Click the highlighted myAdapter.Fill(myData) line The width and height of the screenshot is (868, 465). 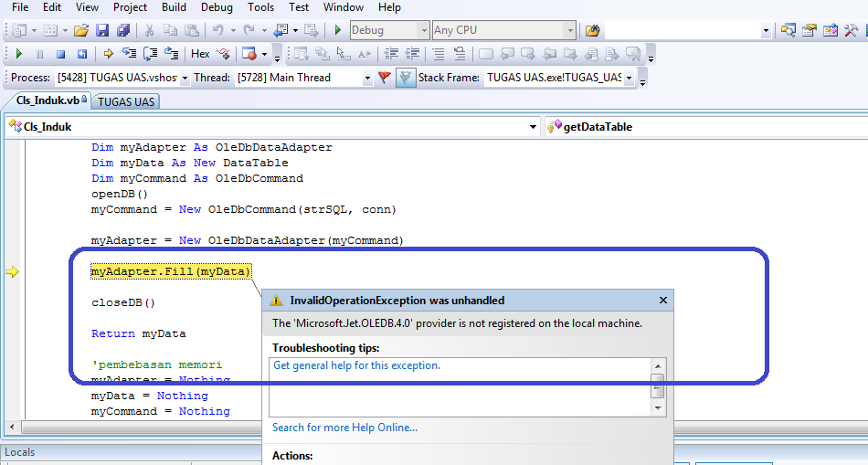pos(171,271)
